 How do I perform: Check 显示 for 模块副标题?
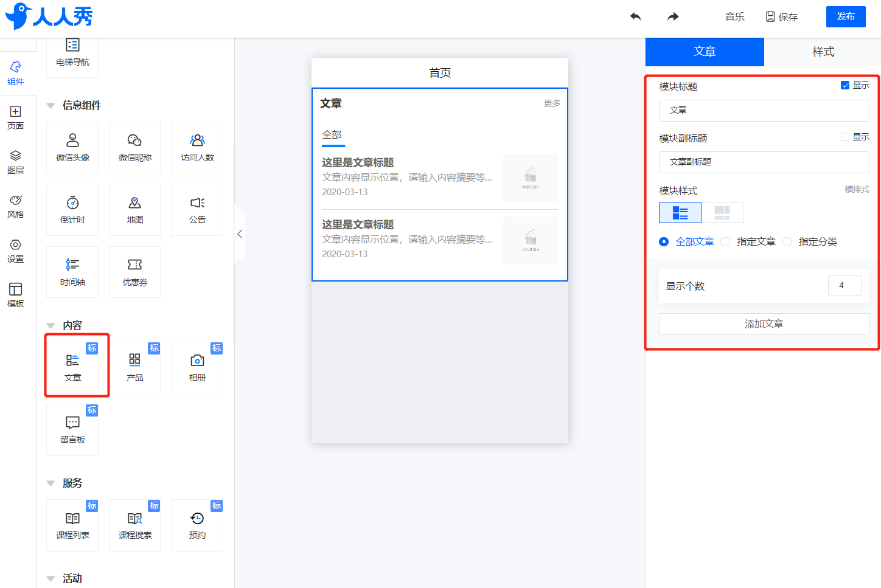tap(845, 137)
